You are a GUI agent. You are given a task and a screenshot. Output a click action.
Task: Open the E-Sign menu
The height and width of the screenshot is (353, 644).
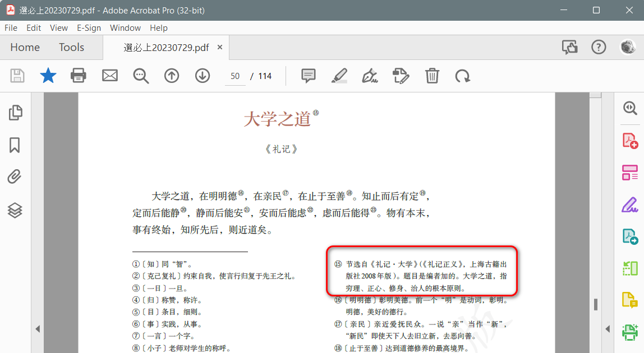pos(89,28)
